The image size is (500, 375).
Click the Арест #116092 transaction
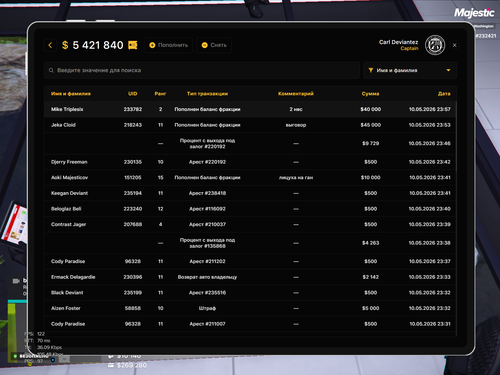207,209
